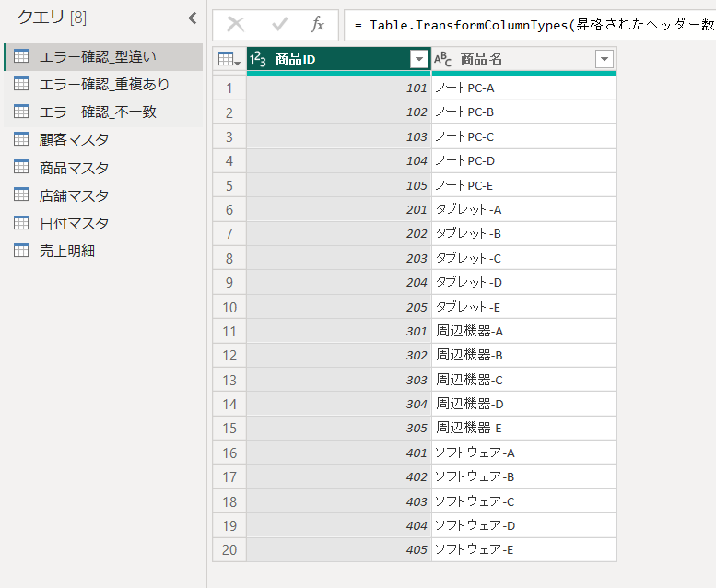Click cell with value 405
Image resolution: width=716 pixels, height=588 pixels.
tap(339, 549)
